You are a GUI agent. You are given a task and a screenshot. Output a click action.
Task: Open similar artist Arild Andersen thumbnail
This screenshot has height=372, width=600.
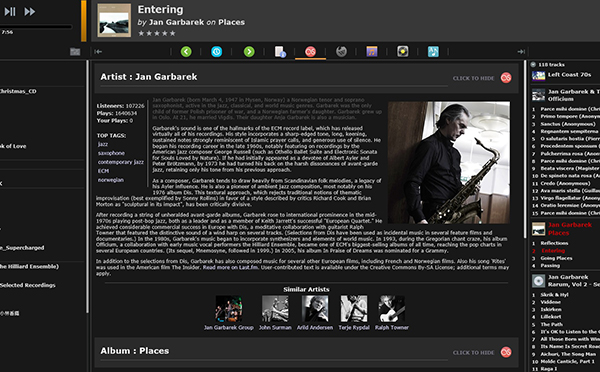(315, 308)
